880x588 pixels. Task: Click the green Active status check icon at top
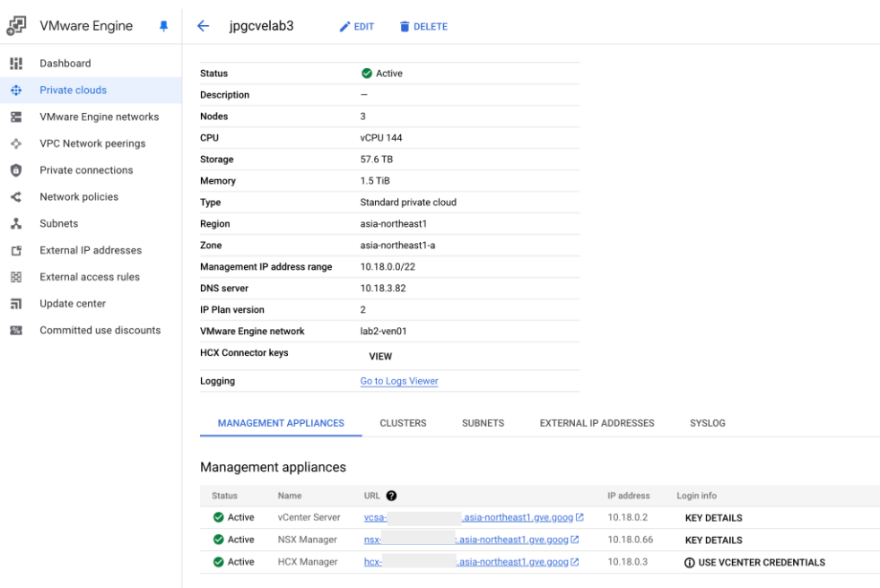pos(367,73)
